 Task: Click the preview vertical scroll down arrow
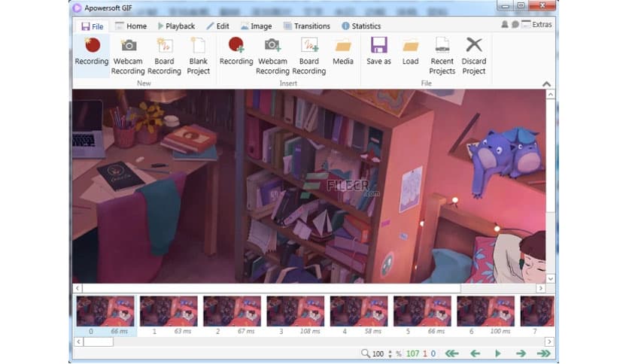[551, 278]
